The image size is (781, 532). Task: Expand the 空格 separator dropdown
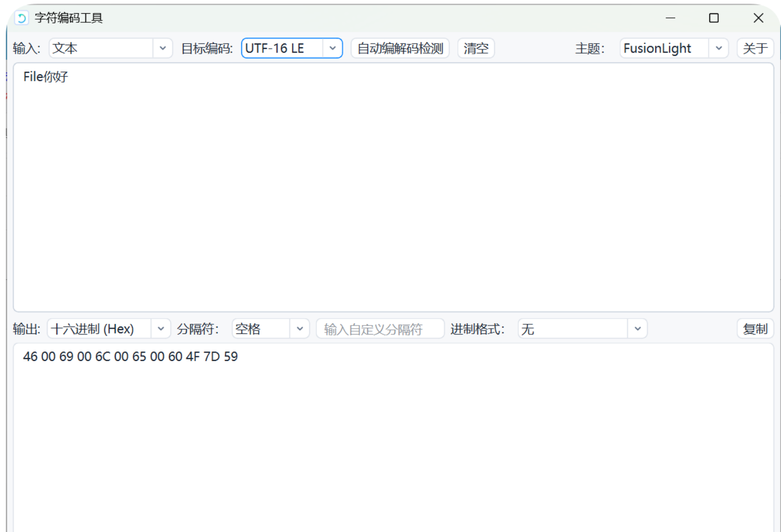[x=270, y=329]
